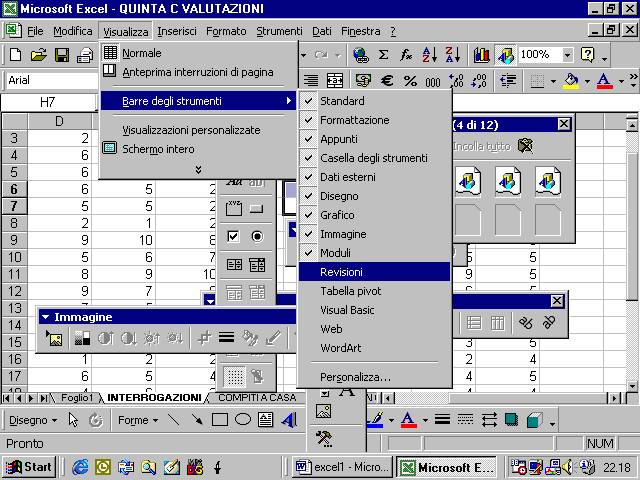Image resolution: width=640 pixels, height=480 pixels.
Task: Uncheck the Moduli toolbar entry
Action: click(375, 253)
